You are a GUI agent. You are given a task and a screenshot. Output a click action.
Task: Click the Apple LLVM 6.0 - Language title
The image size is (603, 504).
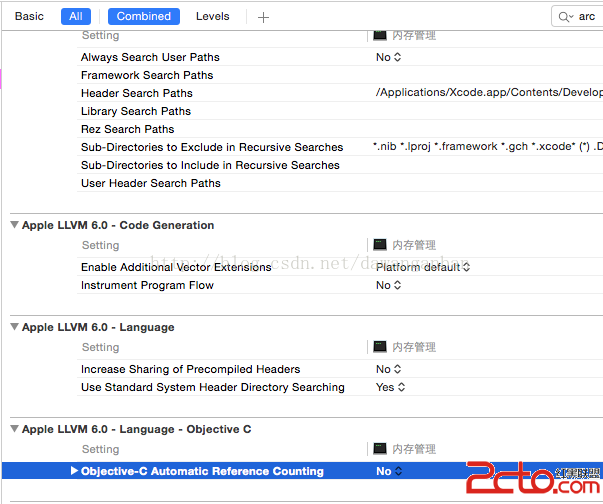98,327
